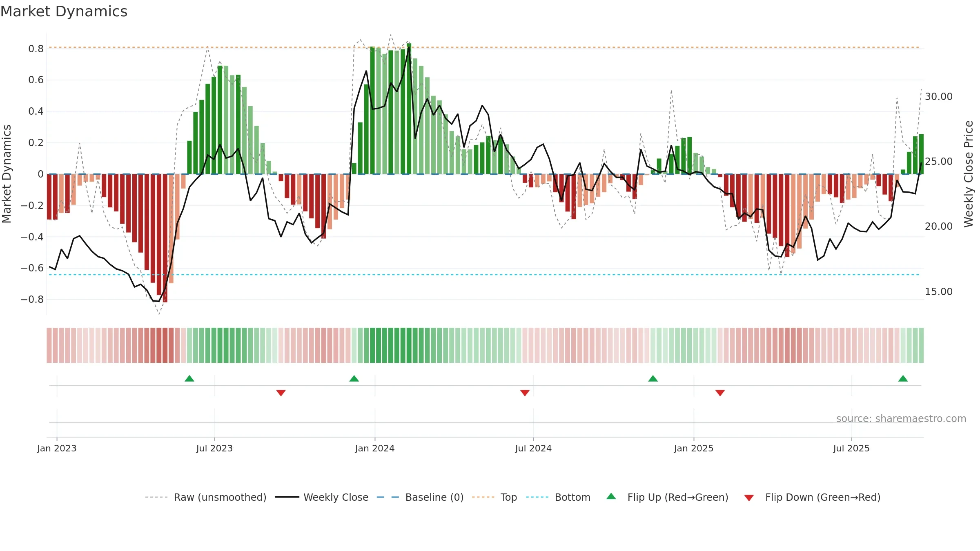Toggle the Weekly Close legend entry
Image resolution: width=980 pixels, height=551 pixels.
pos(322,497)
